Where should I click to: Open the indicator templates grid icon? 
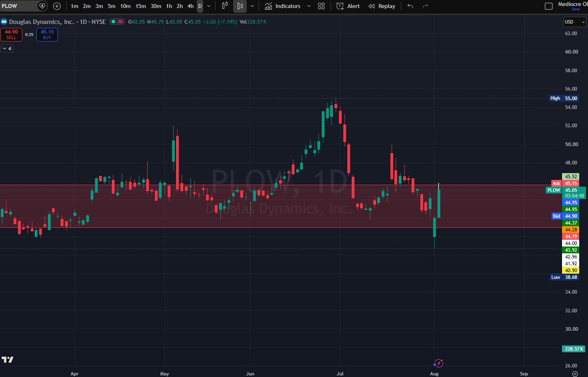click(321, 6)
